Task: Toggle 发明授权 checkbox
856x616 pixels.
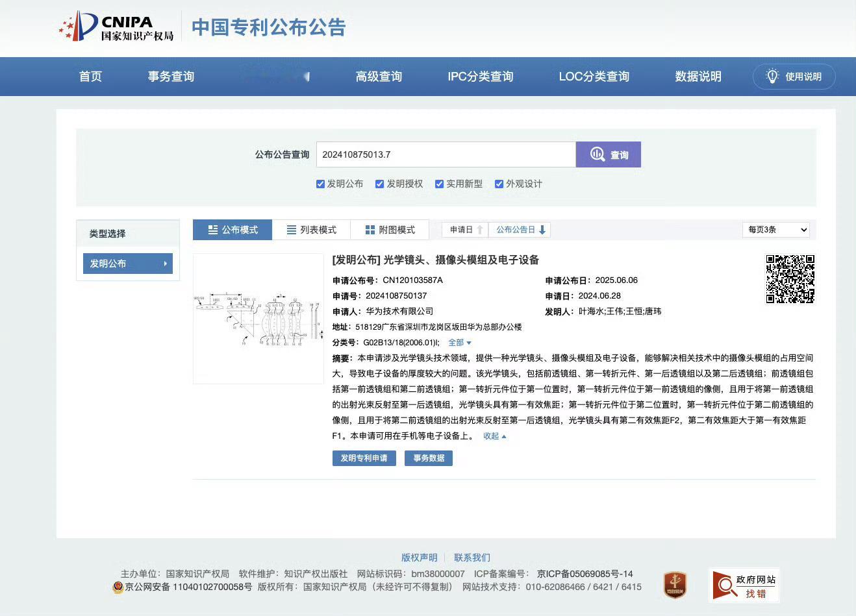Action: point(380,184)
